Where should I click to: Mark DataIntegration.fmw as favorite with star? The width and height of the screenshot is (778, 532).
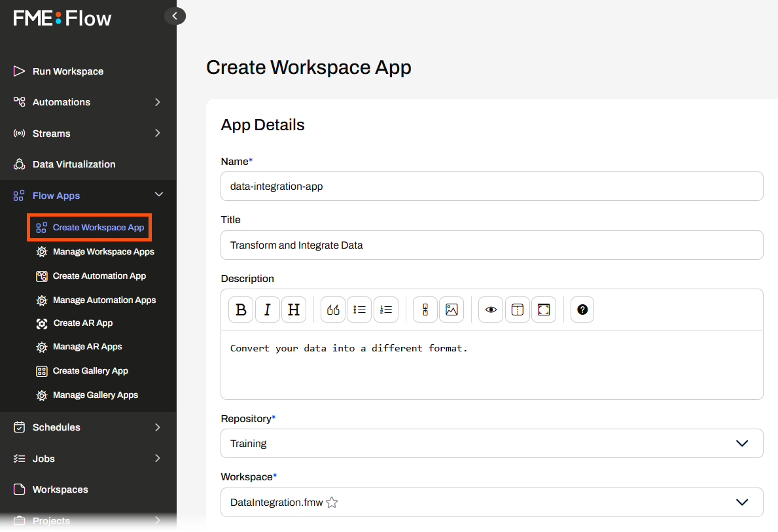(x=332, y=503)
